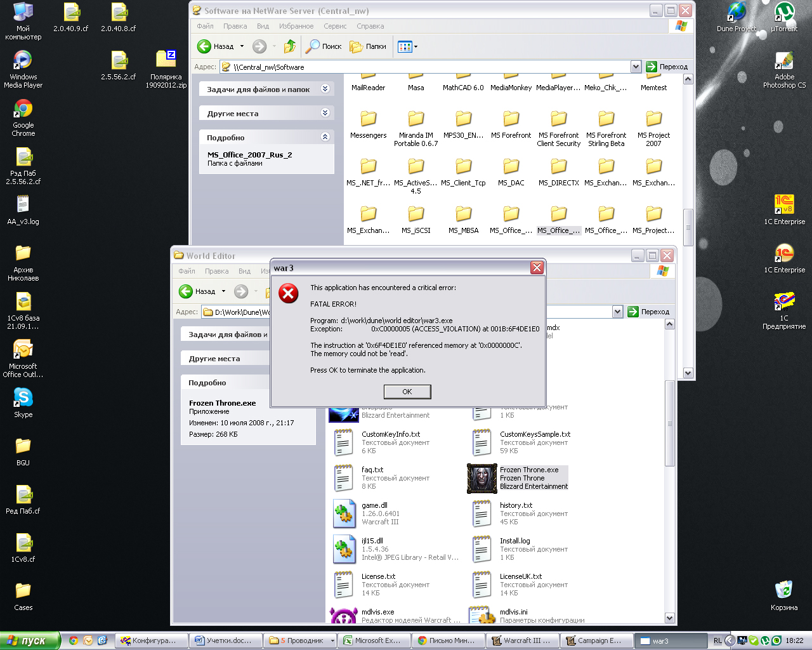Viewport: 812px width, 650px height.
Task: Open the MS_MBSA folder
Action: (x=464, y=220)
